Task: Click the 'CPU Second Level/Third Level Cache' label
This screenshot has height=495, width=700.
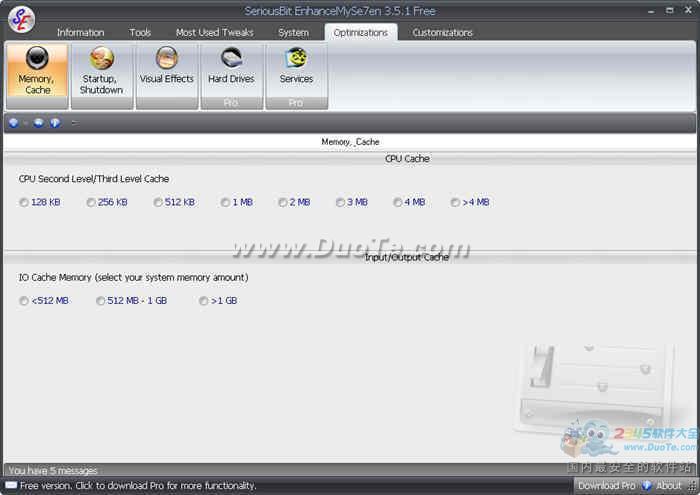Action: [x=94, y=179]
